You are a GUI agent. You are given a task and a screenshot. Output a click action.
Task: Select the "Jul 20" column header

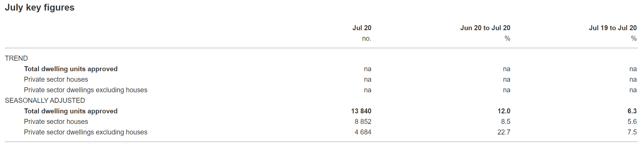pyautogui.click(x=362, y=28)
